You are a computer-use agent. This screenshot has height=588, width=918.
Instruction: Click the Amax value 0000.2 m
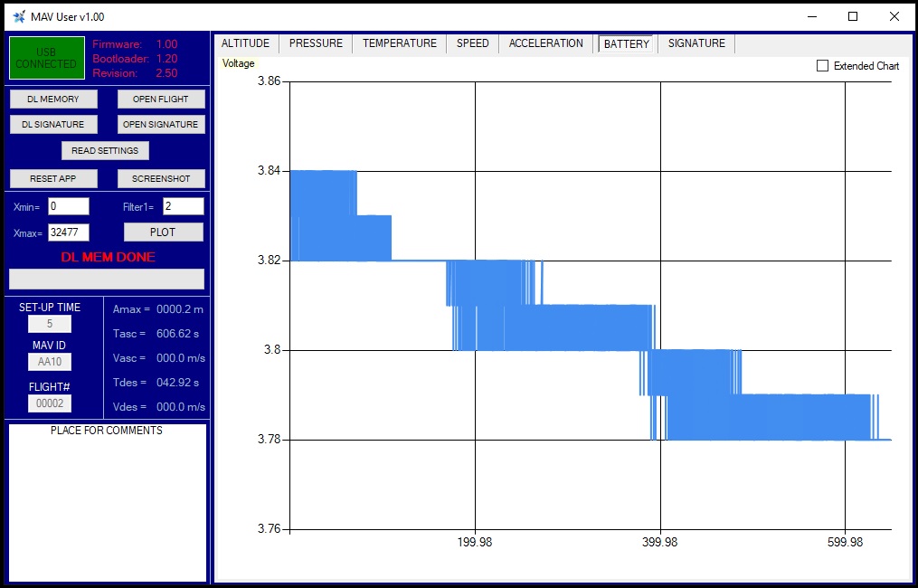pyautogui.click(x=180, y=309)
